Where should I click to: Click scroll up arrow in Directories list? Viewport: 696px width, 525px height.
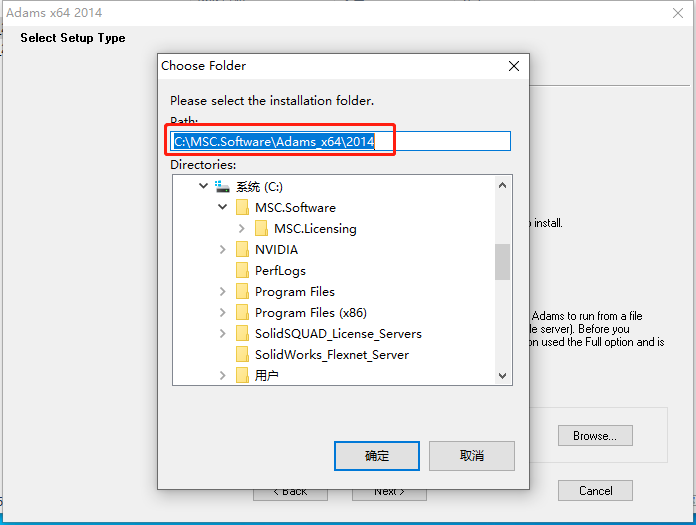tap(502, 186)
